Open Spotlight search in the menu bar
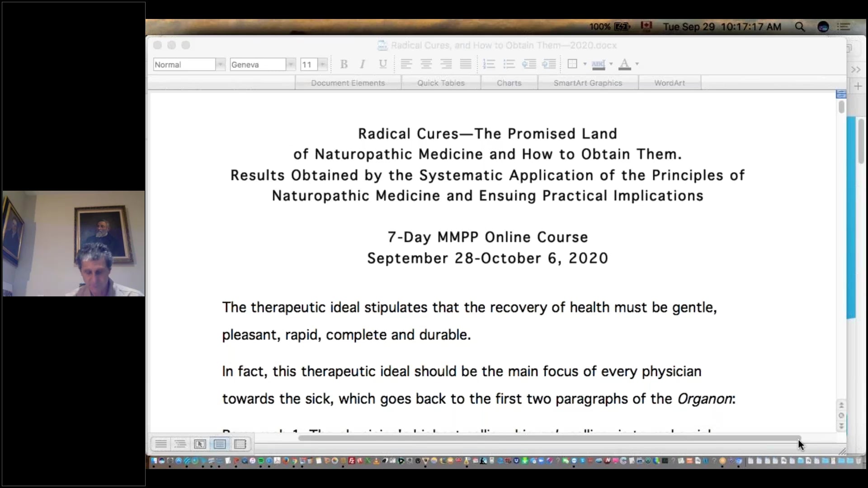 pyautogui.click(x=800, y=27)
